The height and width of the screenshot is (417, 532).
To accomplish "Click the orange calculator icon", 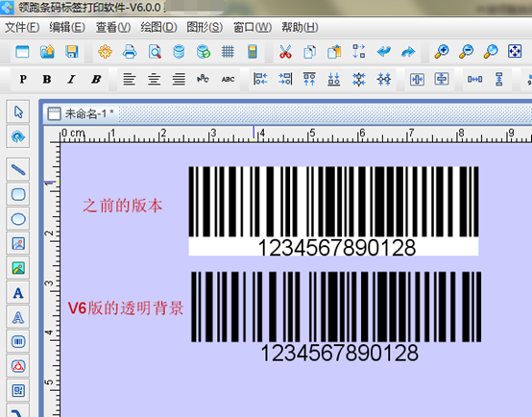I will tap(253, 52).
